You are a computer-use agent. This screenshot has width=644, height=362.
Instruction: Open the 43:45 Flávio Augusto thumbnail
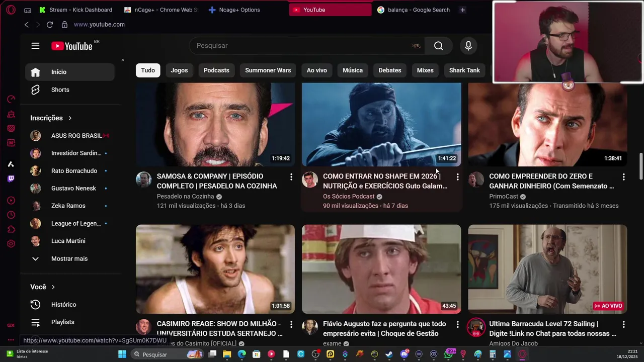pyautogui.click(x=381, y=269)
